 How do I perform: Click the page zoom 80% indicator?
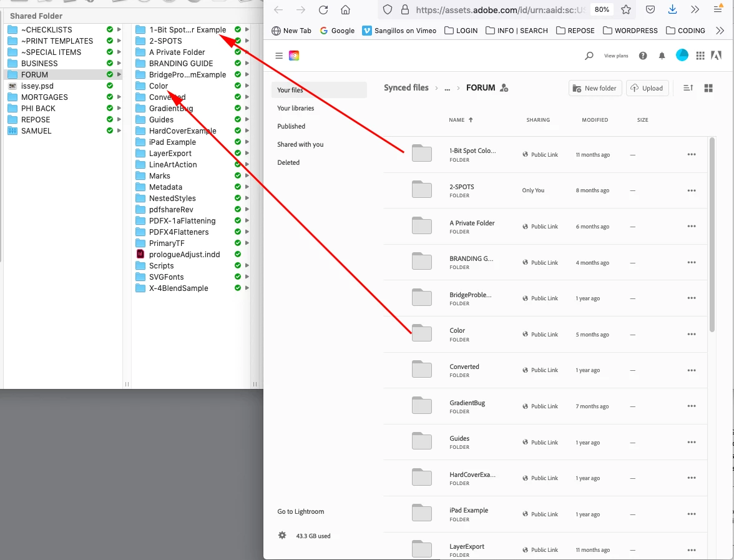click(x=602, y=9)
